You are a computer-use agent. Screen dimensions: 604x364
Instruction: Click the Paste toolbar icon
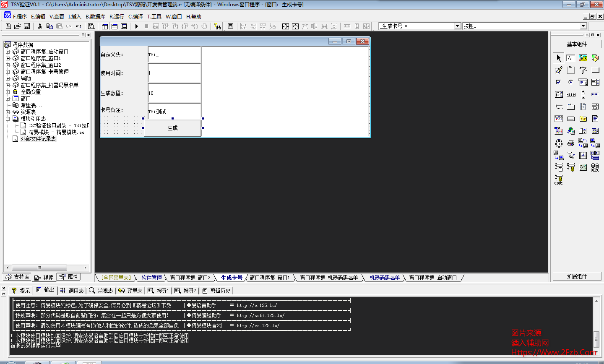(x=59, y=26)
